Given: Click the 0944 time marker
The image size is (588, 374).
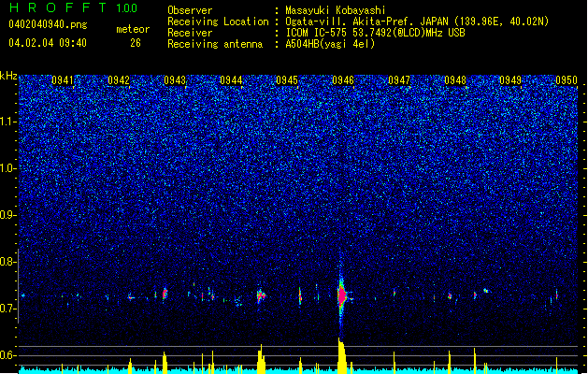Looking at the screenshot, I should click(231, 80).
